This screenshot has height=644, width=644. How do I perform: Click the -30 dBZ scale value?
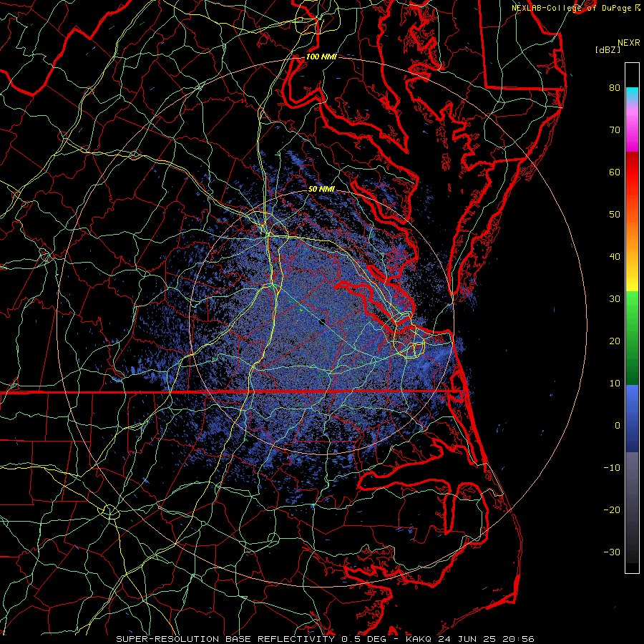pyautogui.click(x=612, y=552)
